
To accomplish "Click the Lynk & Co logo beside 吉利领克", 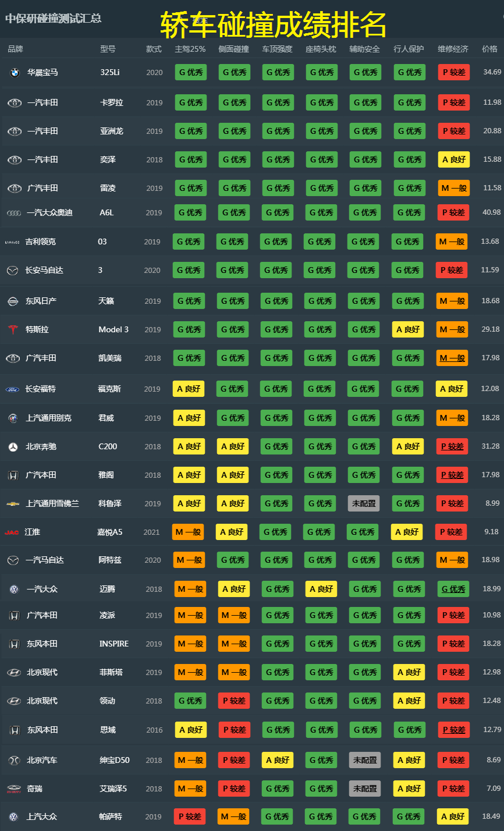I will point(12,242).
